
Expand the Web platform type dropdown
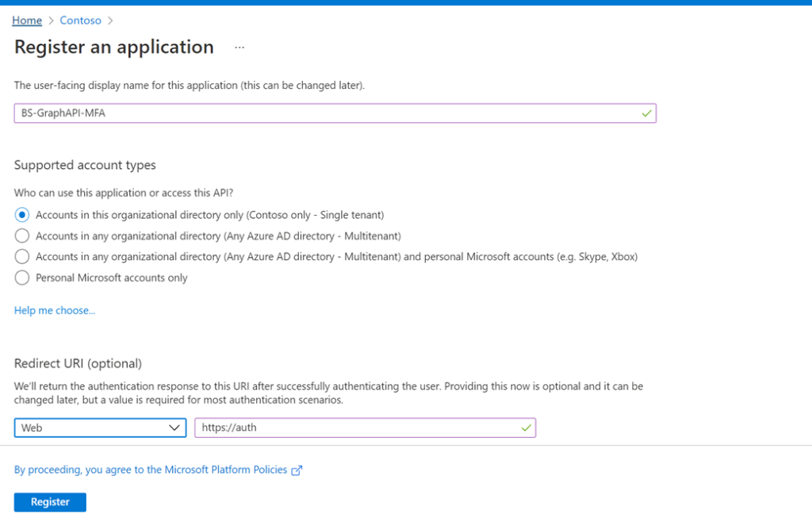click(100, 428)
